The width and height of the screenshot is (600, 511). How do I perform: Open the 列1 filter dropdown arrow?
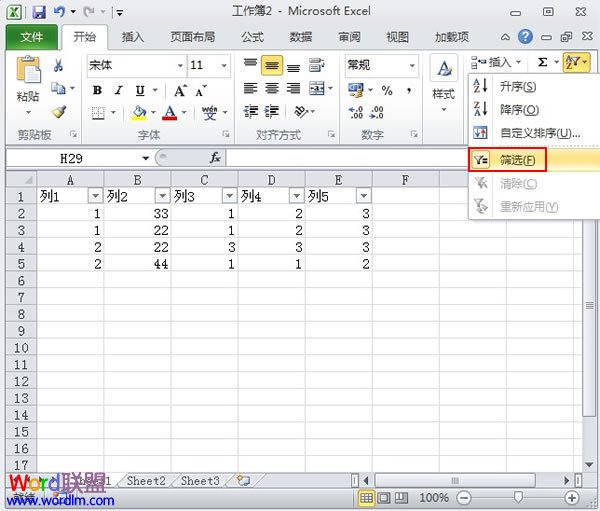point(95,196)
